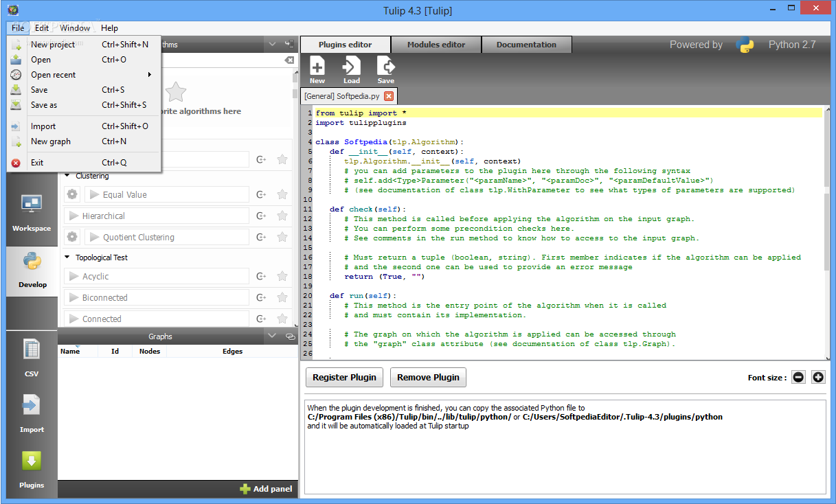
Task: Expand the Open recent submenu
Action: (x=84, y=75)
